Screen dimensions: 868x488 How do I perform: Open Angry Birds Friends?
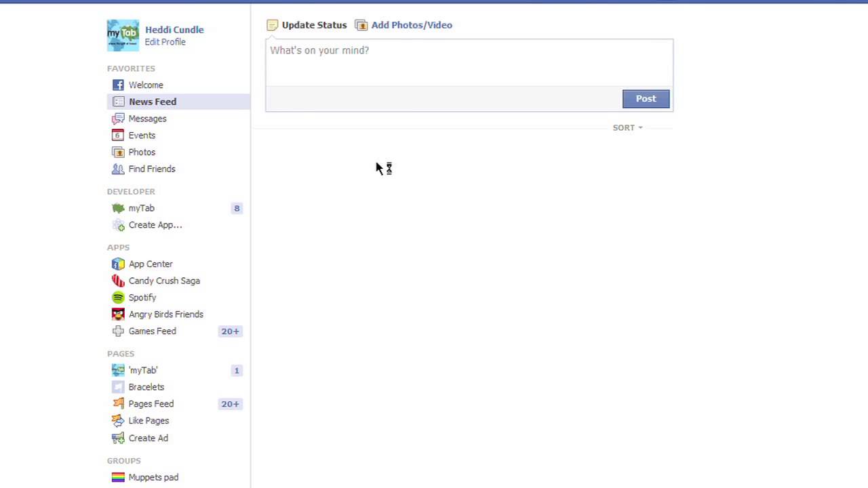[166, 314]
